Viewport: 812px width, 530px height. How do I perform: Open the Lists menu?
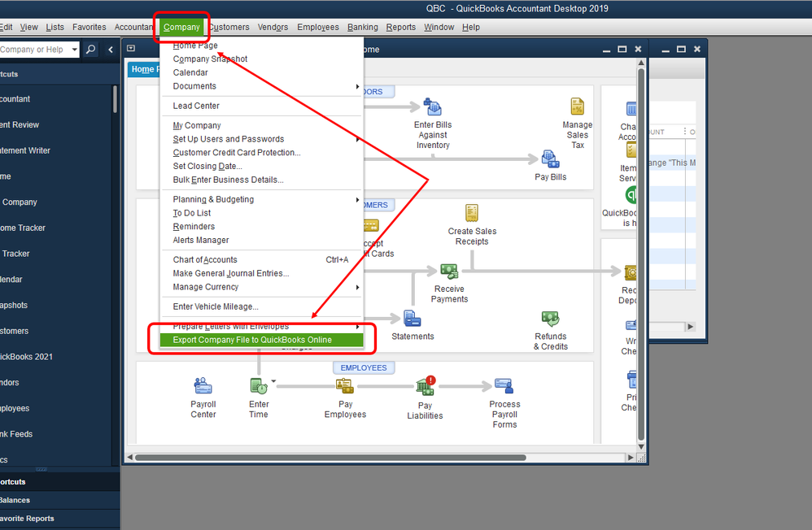pos(55,27)
